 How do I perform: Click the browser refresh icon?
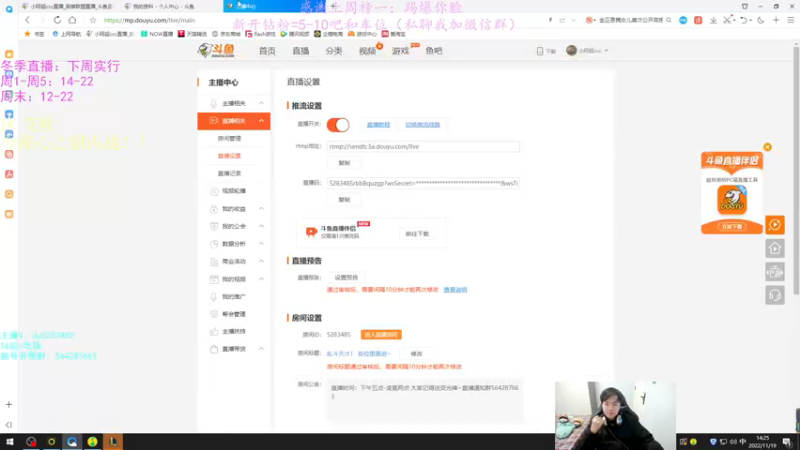pyautogui.click(x=57, y=20)
